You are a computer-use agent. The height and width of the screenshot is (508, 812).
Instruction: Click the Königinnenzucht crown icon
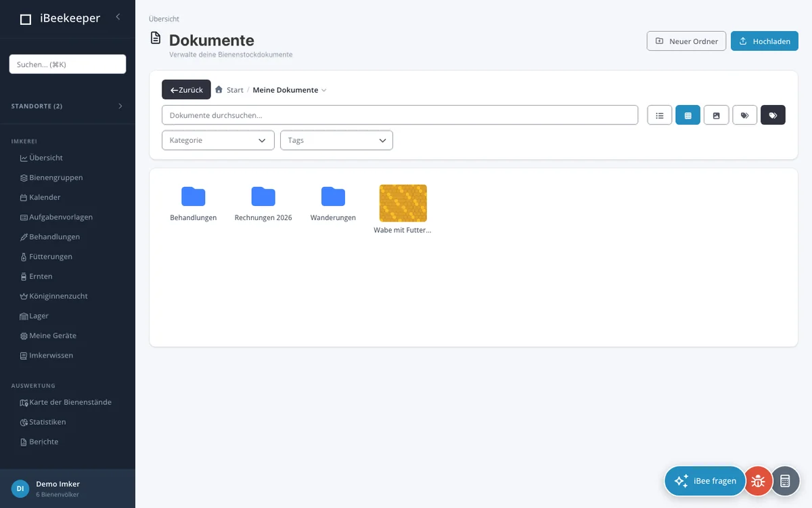[x=24, y=297]
